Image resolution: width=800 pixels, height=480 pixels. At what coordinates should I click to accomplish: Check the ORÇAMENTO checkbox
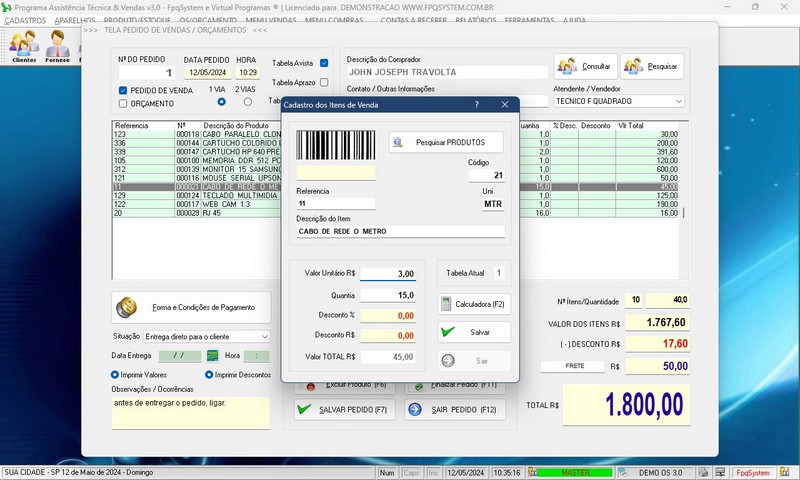click(122, 104)
